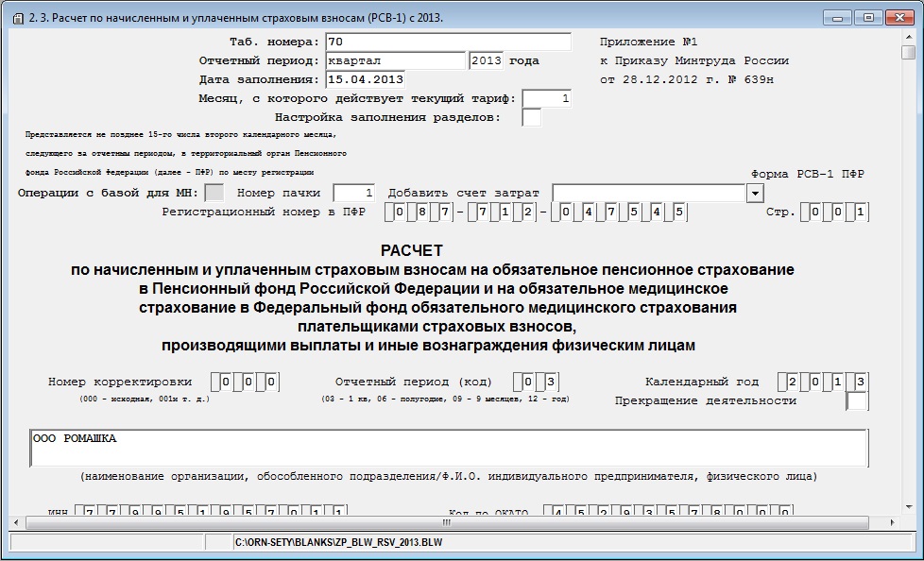Click the 'Добавить счет затрат' combo box field
The width and height of the screenshot is (924, 561).
(x=649, y=193)
